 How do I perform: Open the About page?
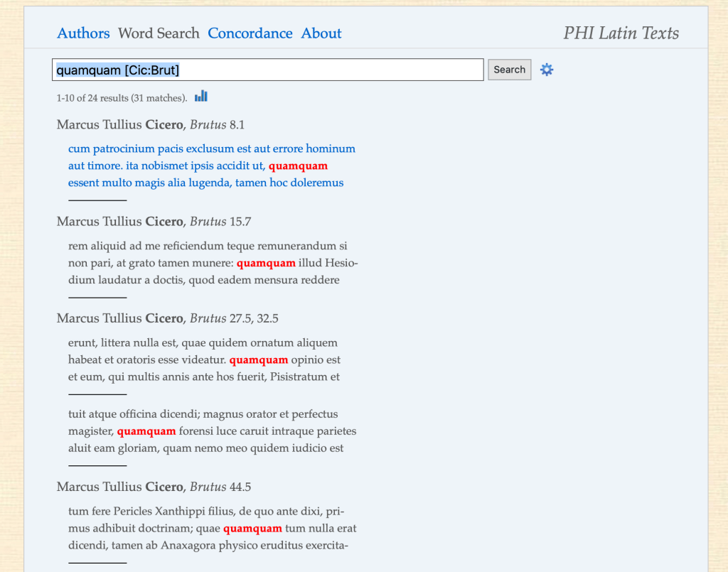pos(321,33)
